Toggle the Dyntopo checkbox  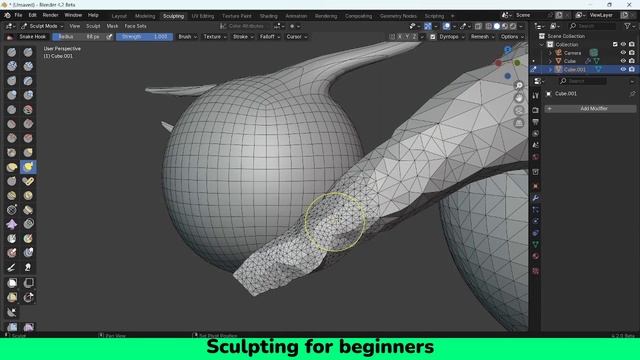(433, 37)
